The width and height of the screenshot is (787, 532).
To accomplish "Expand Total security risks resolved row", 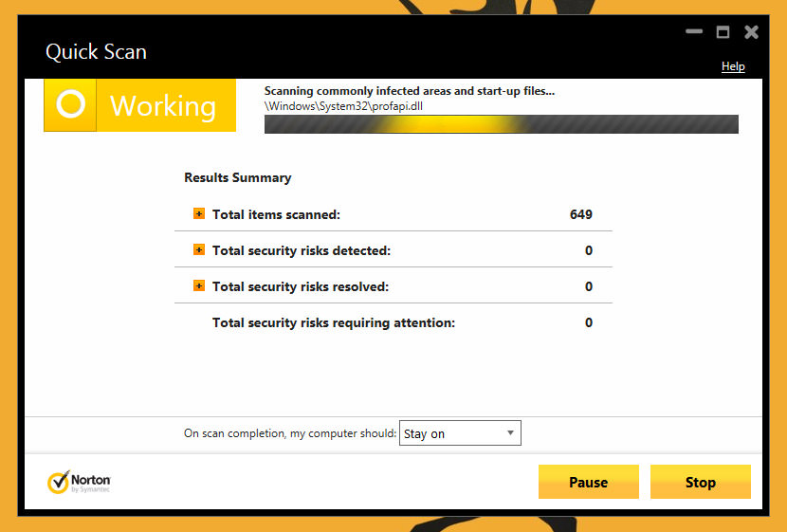I will pyautogui.click(x=199, y=286).
